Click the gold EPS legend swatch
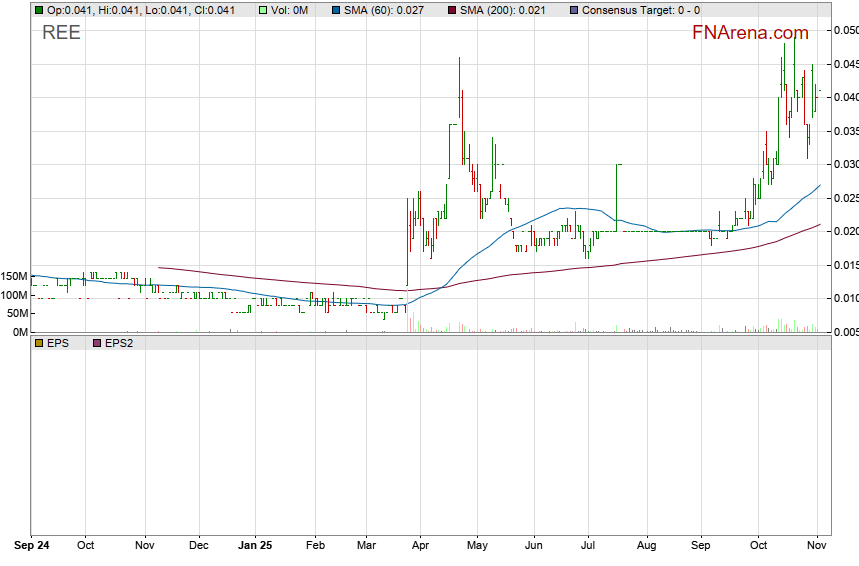This screenshot has width=859, height=566. 39,343
